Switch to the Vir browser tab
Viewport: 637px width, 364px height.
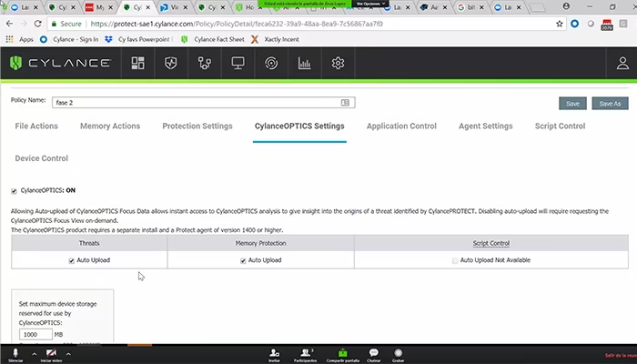175,7
